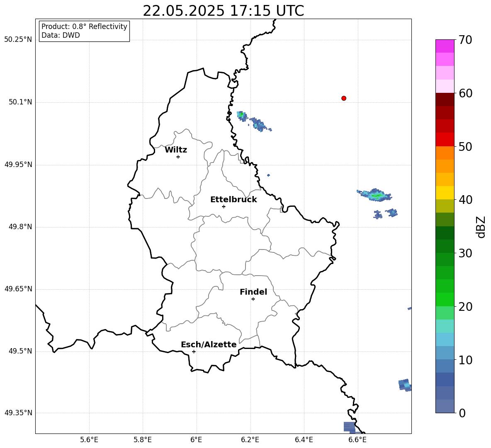Click the radar echo beside northern Luxembourg border
This screenshot has width=491, height=448.
242,116
